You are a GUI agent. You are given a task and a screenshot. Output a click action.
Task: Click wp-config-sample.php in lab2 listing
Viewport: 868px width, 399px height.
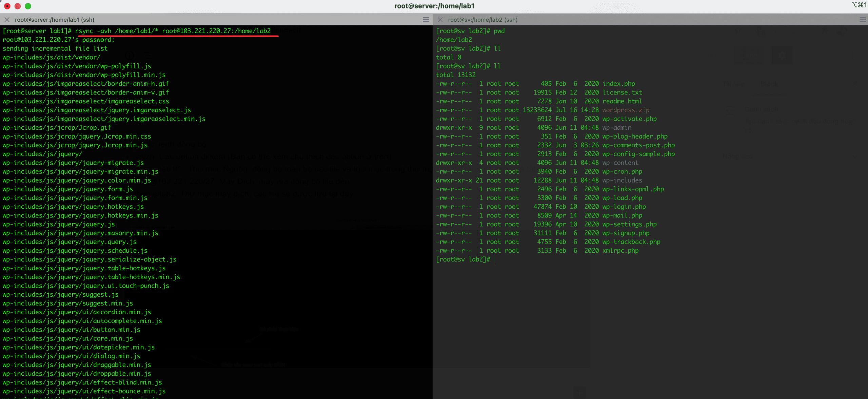(x=639, y=154)
